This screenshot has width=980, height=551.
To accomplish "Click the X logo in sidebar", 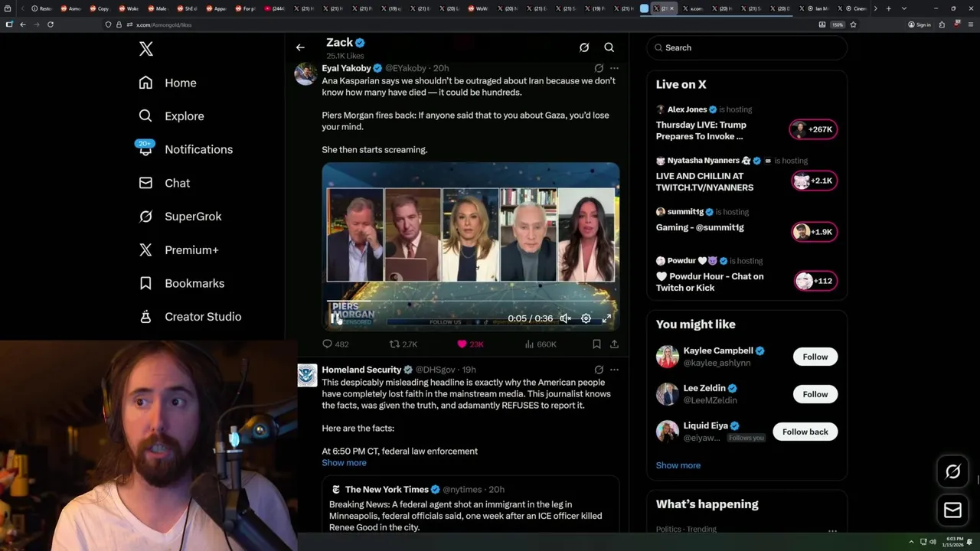I will tap(146, 49).
